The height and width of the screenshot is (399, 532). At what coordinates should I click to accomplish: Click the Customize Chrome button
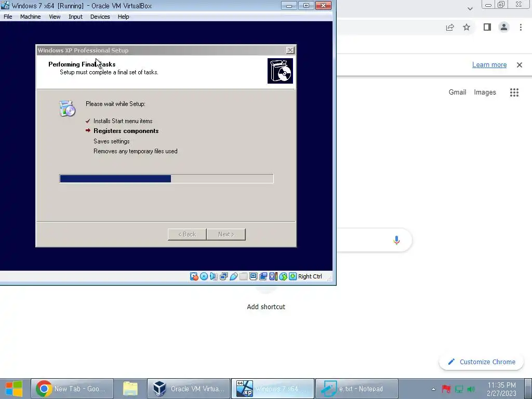click(x=481, y=362)
